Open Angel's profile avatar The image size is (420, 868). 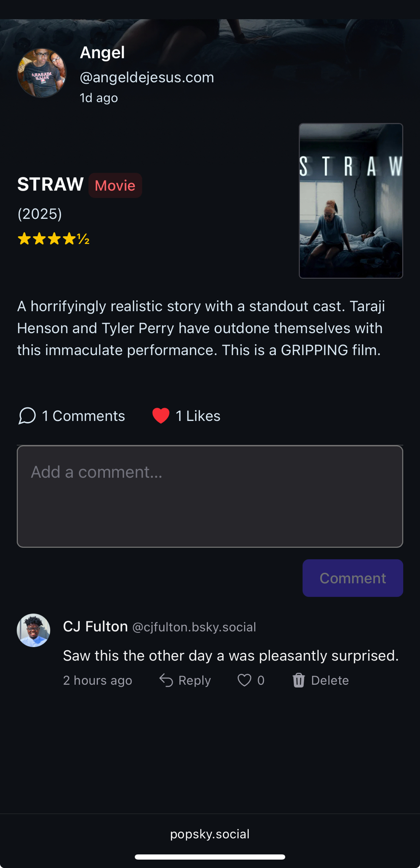coord(42,73)
